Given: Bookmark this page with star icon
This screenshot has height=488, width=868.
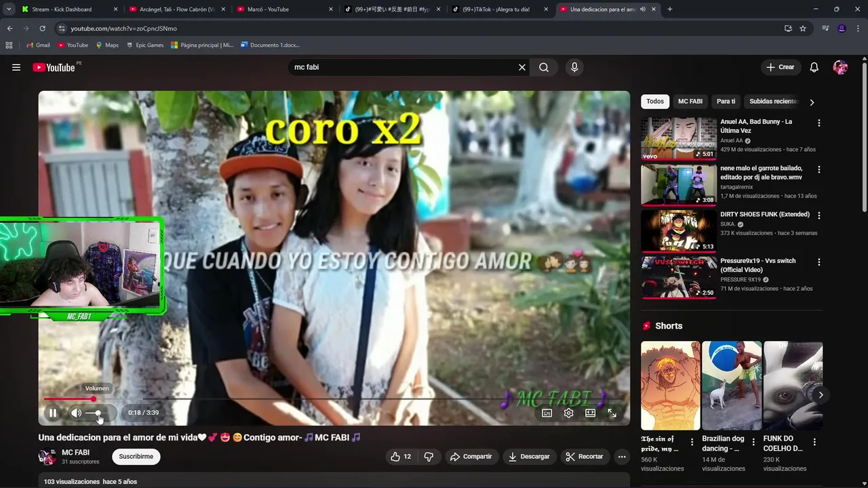Looking at the screenshot, I should pyautogui.click(x=803, y=28).
